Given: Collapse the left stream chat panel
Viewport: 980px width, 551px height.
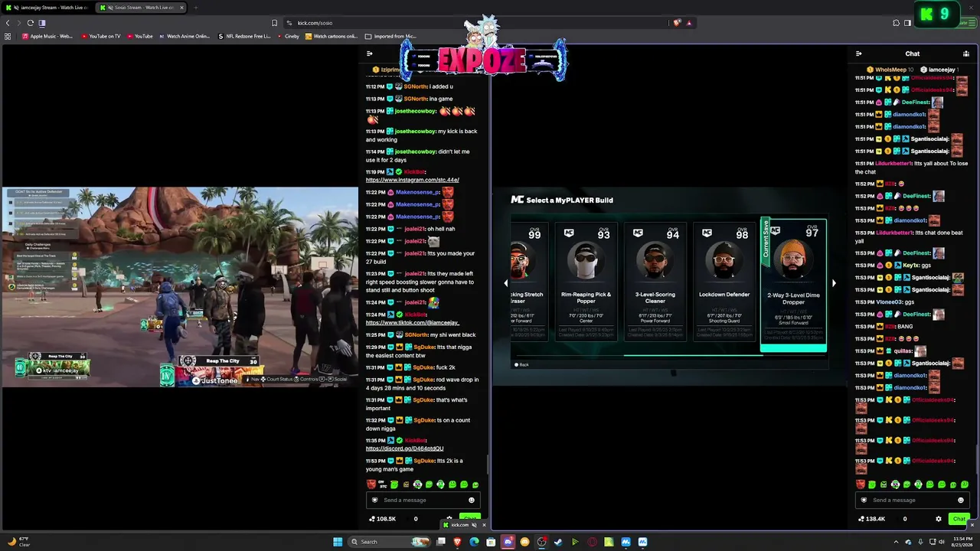Looking at the screenshot, I should pyautogui.click(x=369, y=54).
